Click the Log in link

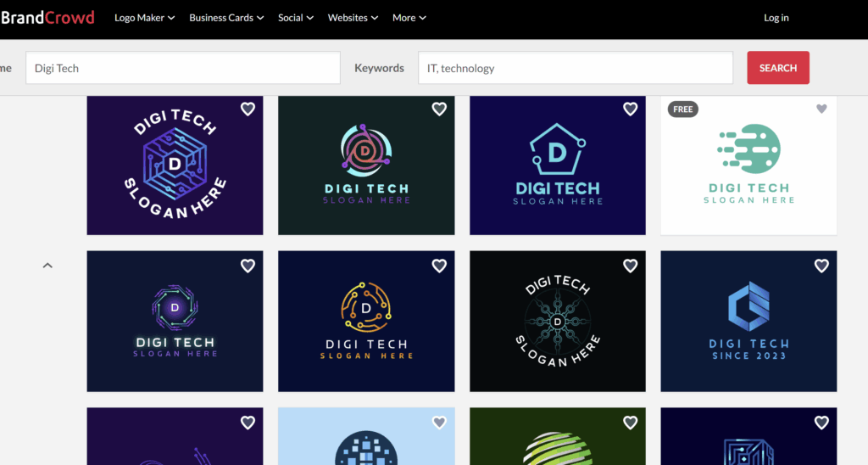[x=776, y=18]
